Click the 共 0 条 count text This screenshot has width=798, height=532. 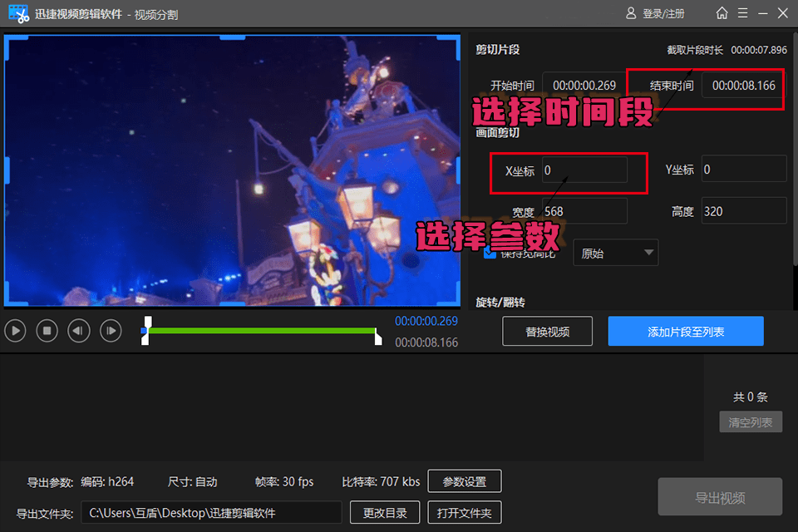[750, 397]
